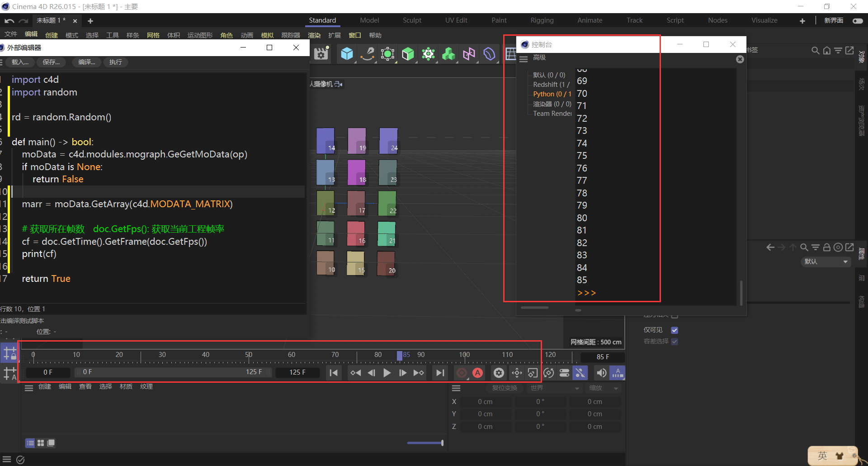This screenshot has height=466, width=868.
Task: Select Python category in console tree
Action: coord(552,94)
